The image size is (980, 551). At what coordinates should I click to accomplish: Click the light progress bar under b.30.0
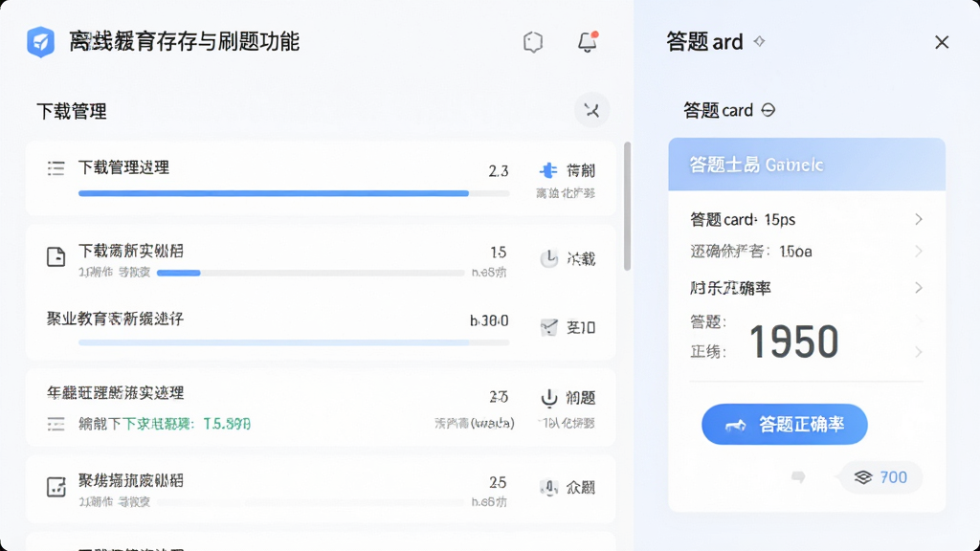coord(294,342)
